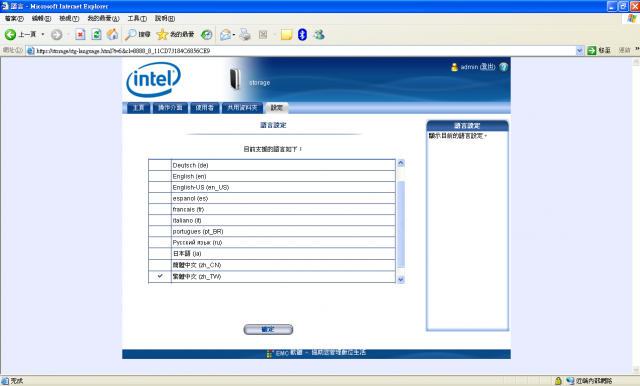
Task: Switch to the Shared Folders tab
Action: (242, 108)
